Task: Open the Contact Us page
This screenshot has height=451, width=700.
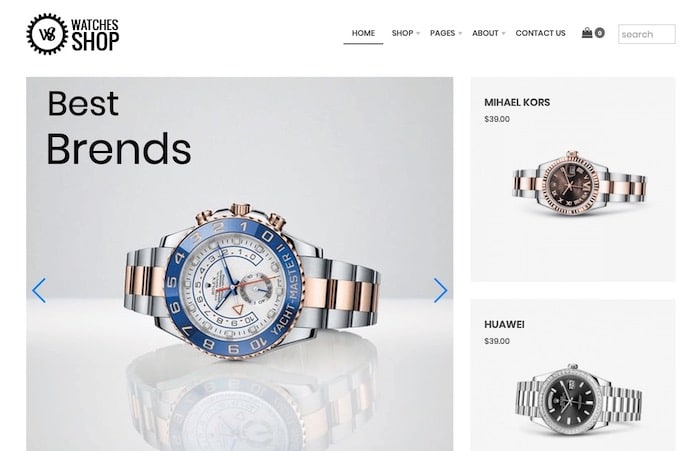Action: 540,33
